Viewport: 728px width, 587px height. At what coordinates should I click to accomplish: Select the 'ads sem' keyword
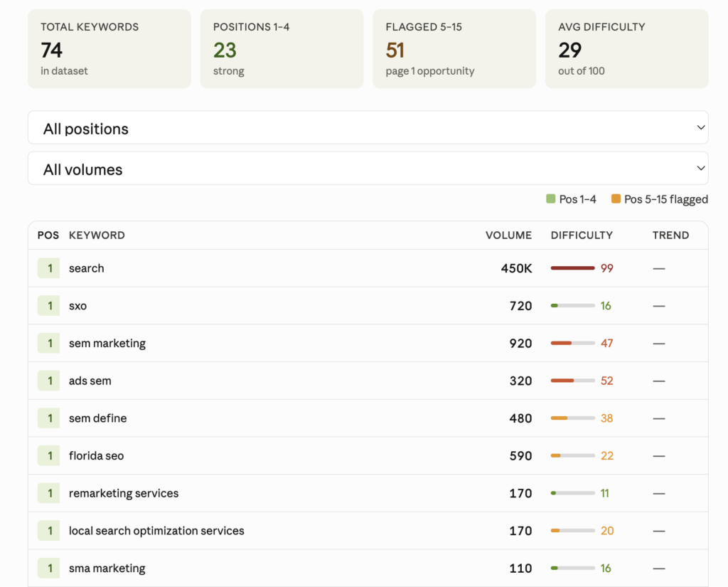(90, 381)
